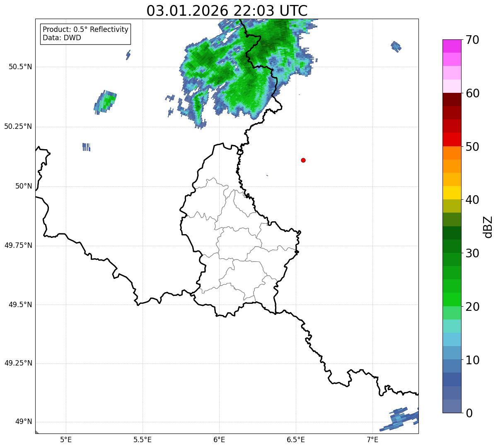Click the 6°E longitude label

[219, 439]
